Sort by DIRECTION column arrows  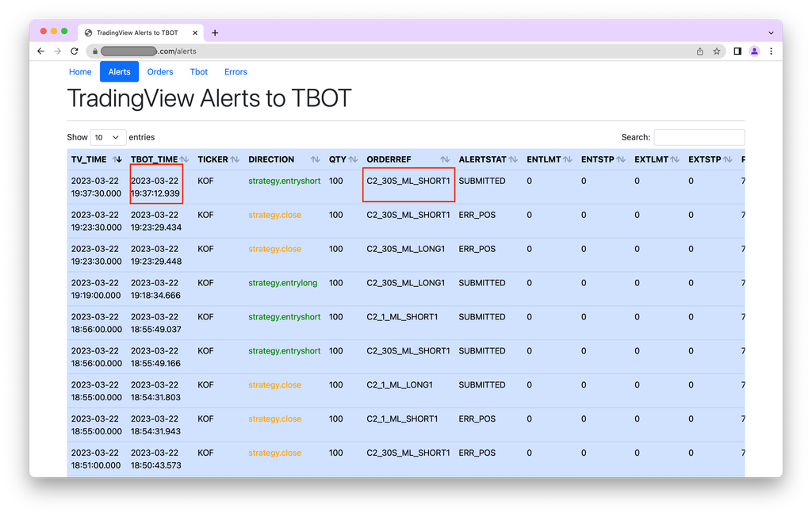(x=315, y=159)
